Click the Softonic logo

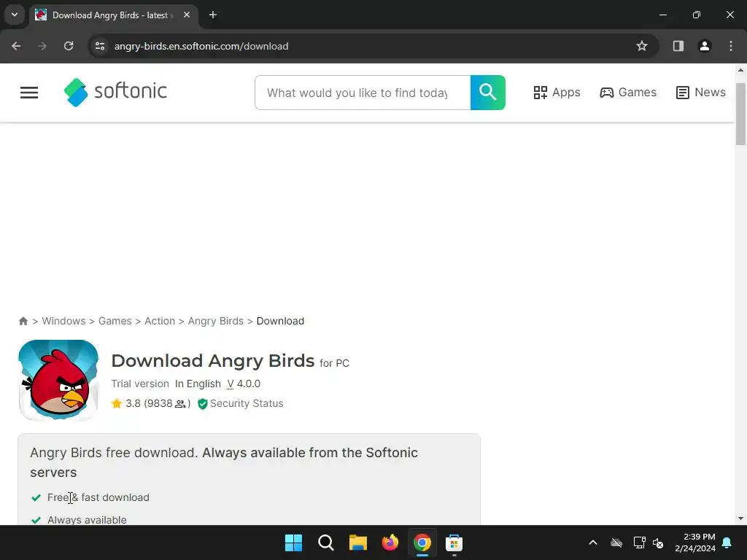pyautogui.click(x=115, y=92)
